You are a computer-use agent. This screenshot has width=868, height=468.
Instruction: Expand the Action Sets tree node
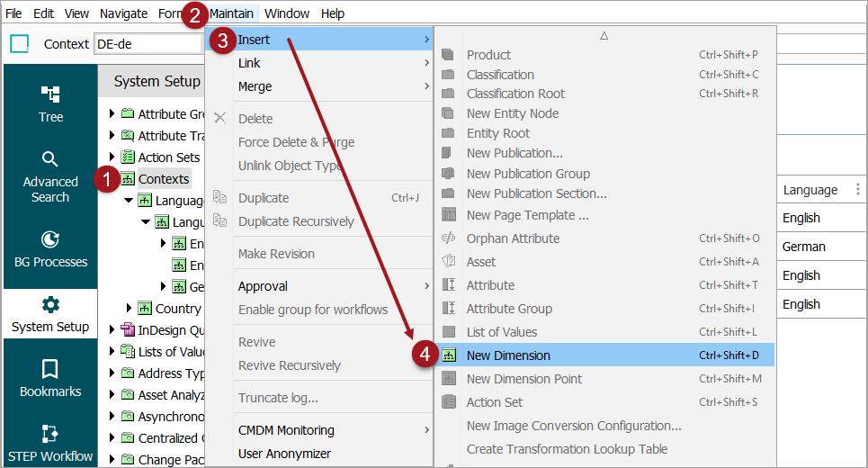(x=112, y=157)
